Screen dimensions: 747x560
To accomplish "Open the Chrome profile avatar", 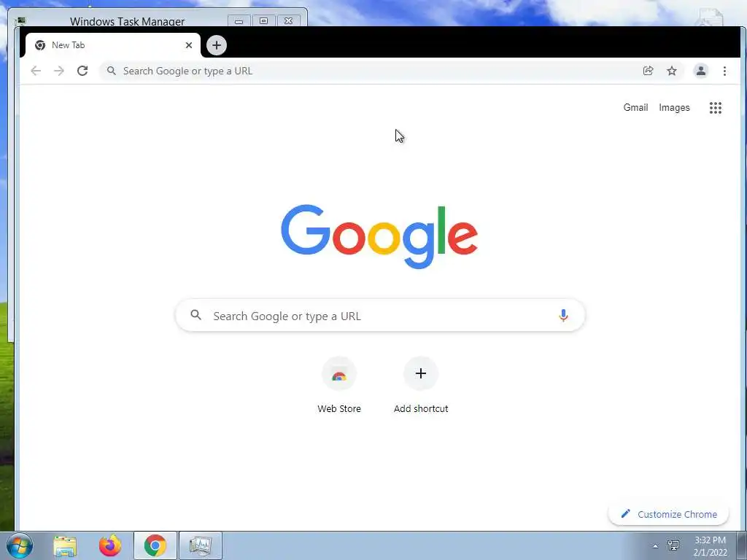I will (701, 71).
